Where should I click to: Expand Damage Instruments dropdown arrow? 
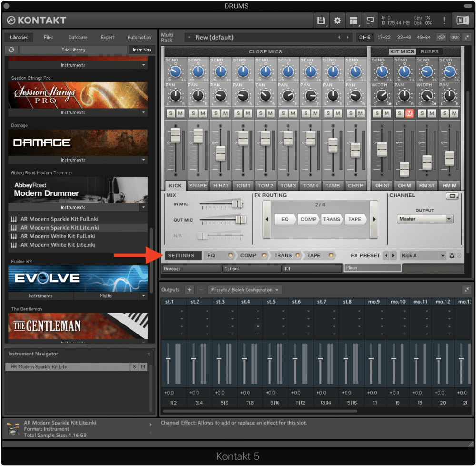pyautogui.click(x=143, y=160)
